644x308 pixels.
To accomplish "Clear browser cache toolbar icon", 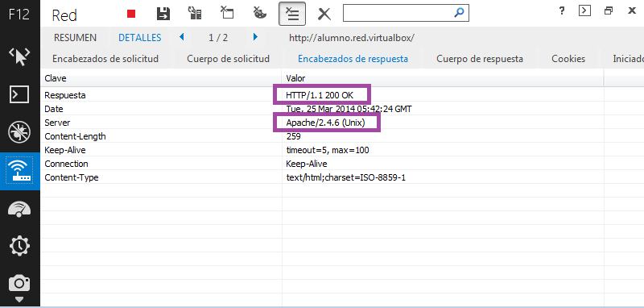I will (227, 13).
